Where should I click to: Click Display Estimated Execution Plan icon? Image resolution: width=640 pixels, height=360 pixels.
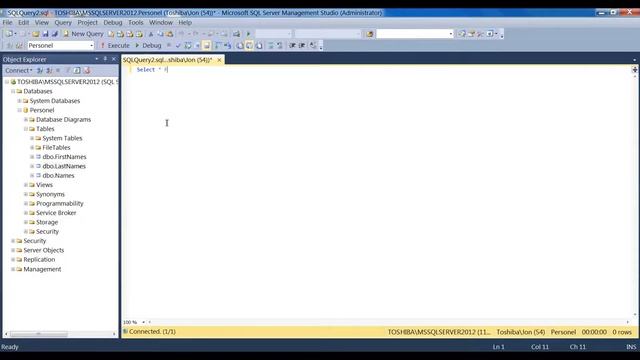(187, 45)
